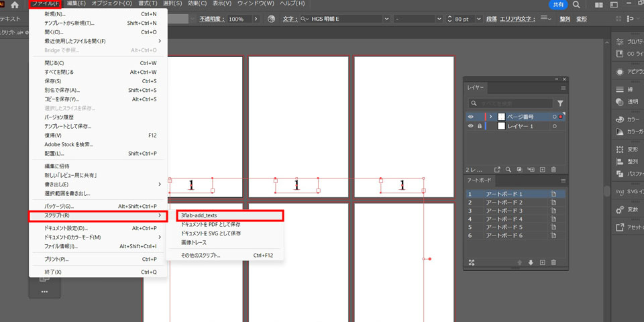644x322 pixels.
Task: Open the SVG interactivity panel icon
Action: click(x=619, y=192)
